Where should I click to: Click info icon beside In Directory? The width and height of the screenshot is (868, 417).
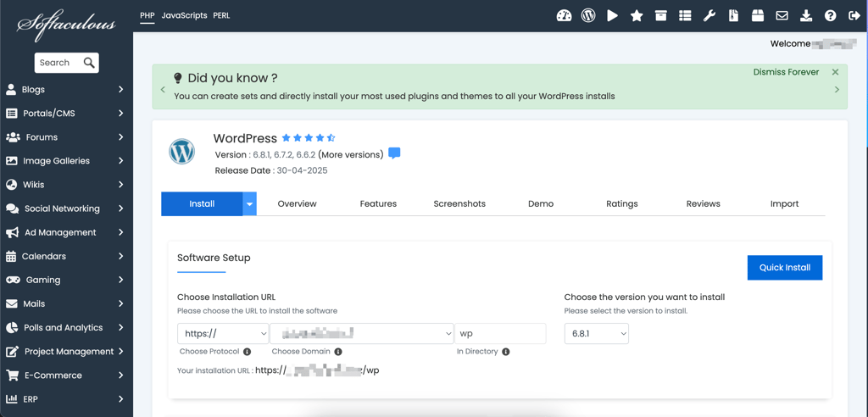506,352
